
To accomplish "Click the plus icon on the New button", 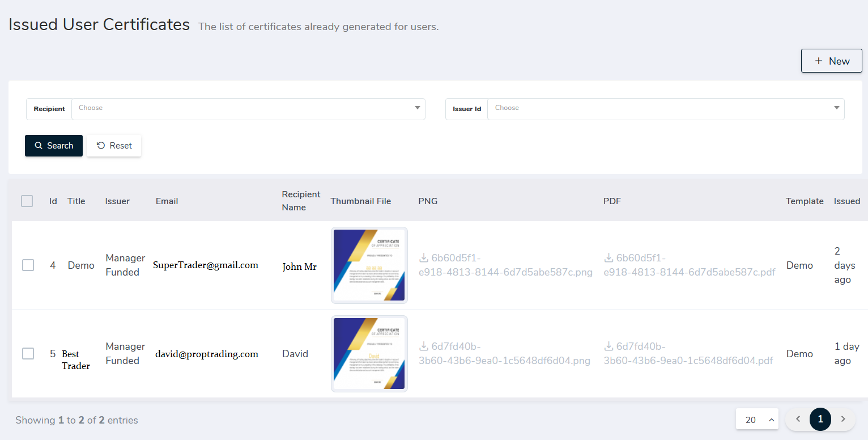I will tap(818, 61).
